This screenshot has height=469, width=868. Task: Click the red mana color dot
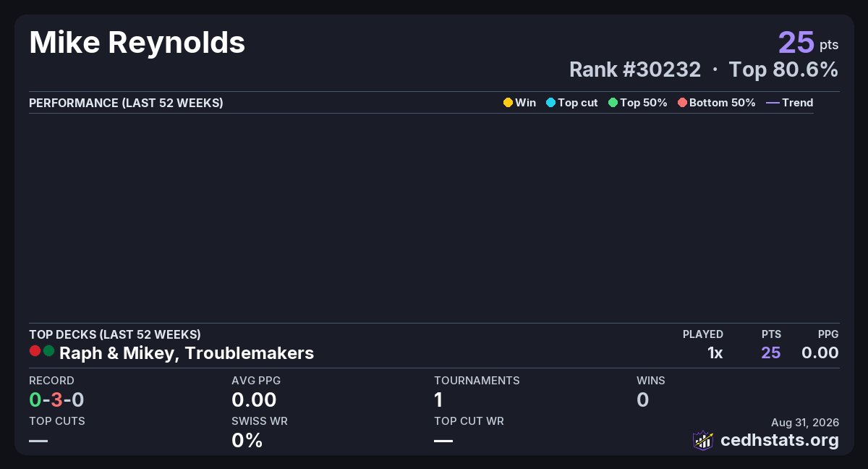click(x=35, y=351)
